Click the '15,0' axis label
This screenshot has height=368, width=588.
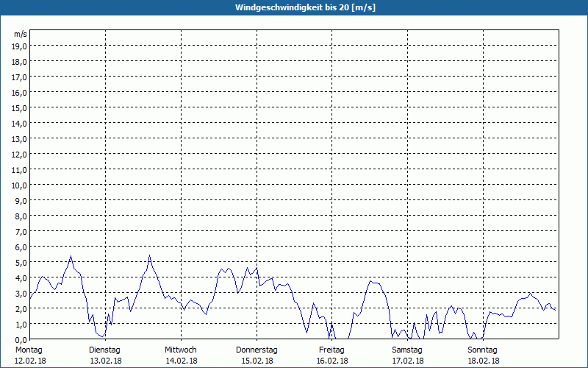click(x=20, y=108)
